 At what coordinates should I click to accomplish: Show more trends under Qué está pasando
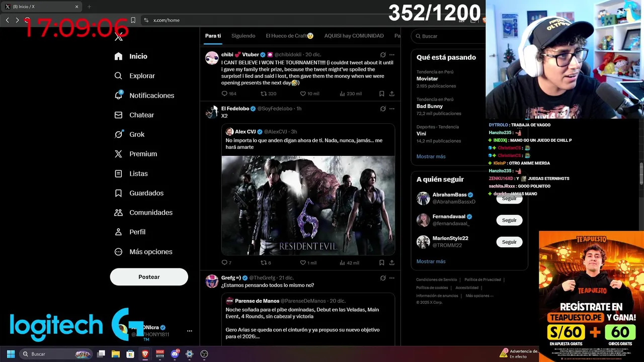tap(431, 156)
